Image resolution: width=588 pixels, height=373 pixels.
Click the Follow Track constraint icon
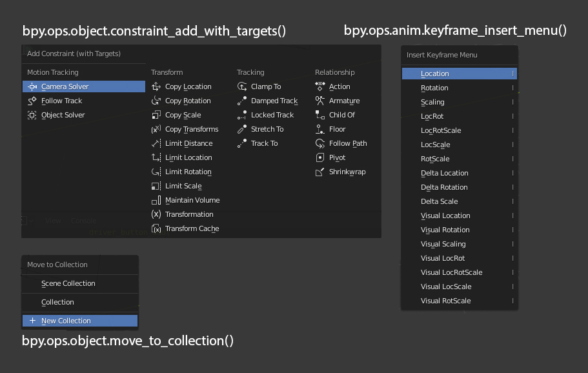[32, 101]
